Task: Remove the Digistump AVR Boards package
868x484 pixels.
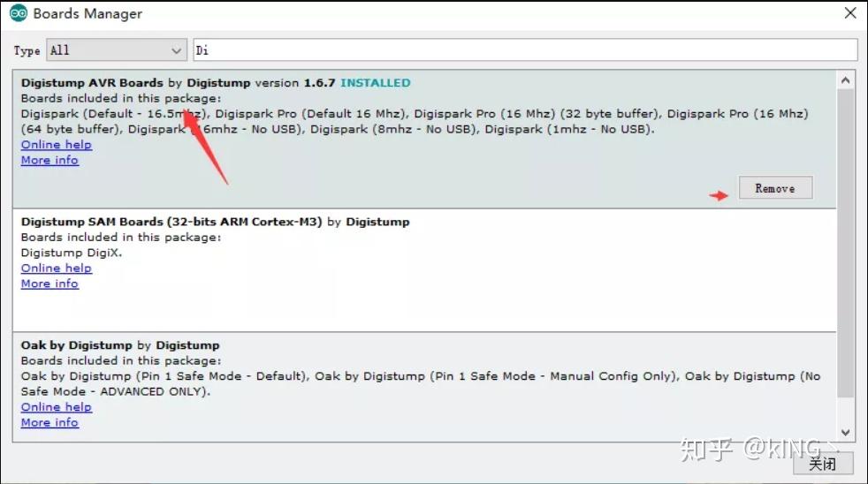Action: coord(775,188)
